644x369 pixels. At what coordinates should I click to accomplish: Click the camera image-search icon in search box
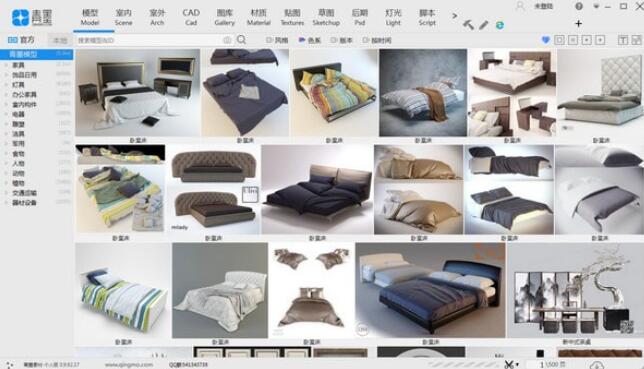[227, 40]
